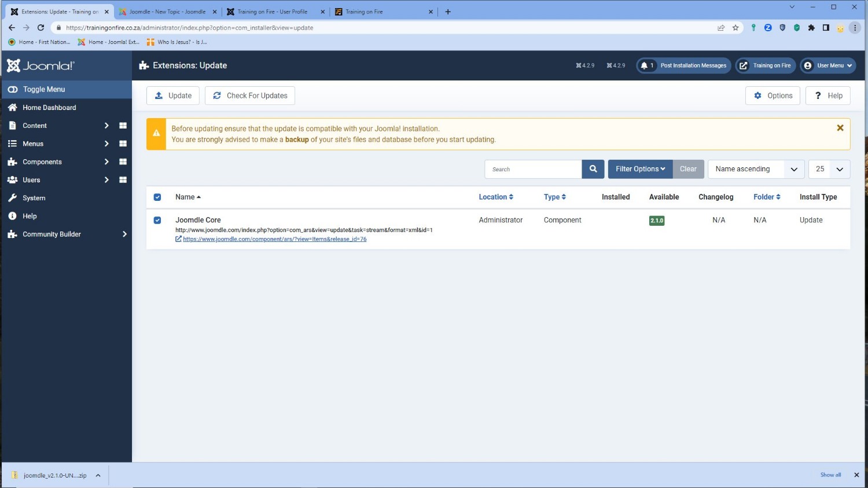868x488 pixels.
Task: Click the notification bell icon
Action: [644, 65]
